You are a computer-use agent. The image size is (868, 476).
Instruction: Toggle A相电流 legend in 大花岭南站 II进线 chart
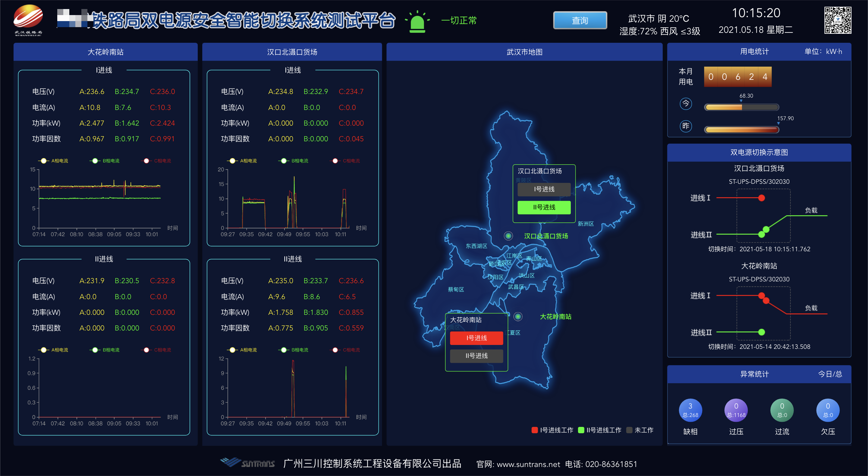(x=53, y=350)
